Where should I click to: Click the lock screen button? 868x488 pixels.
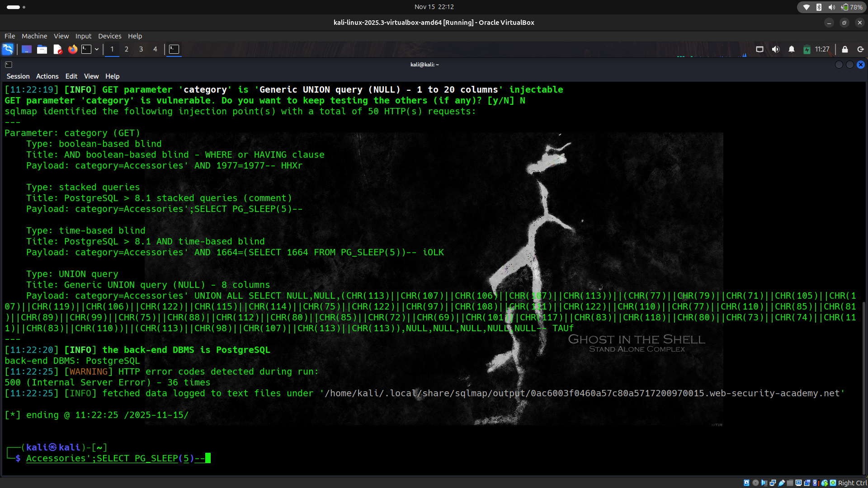coord(845,49)
